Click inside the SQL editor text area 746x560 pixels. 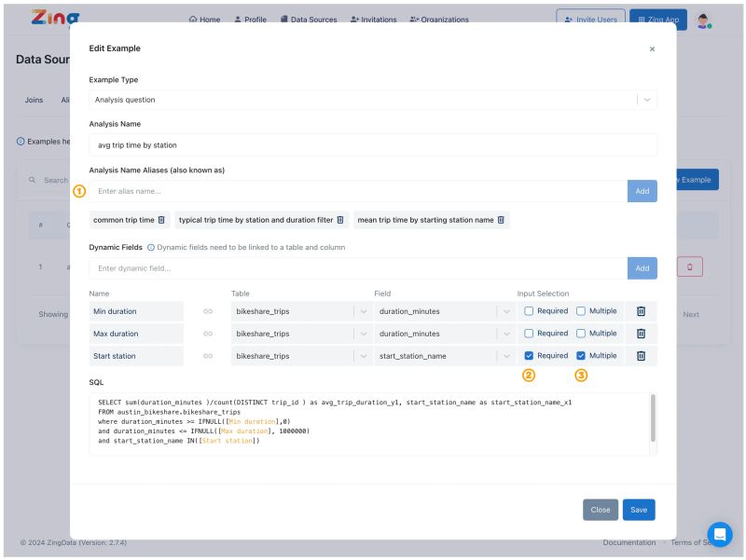pyautogui.click(x=368, y=423)
